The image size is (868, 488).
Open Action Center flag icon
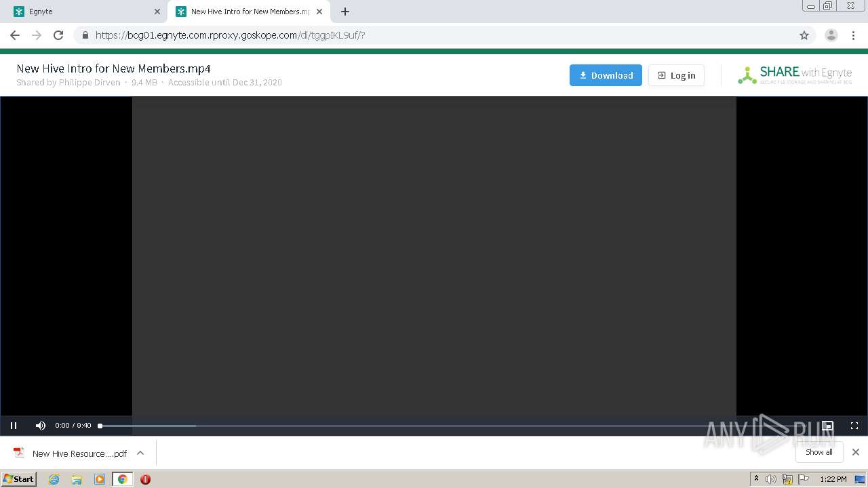[804, 479]
